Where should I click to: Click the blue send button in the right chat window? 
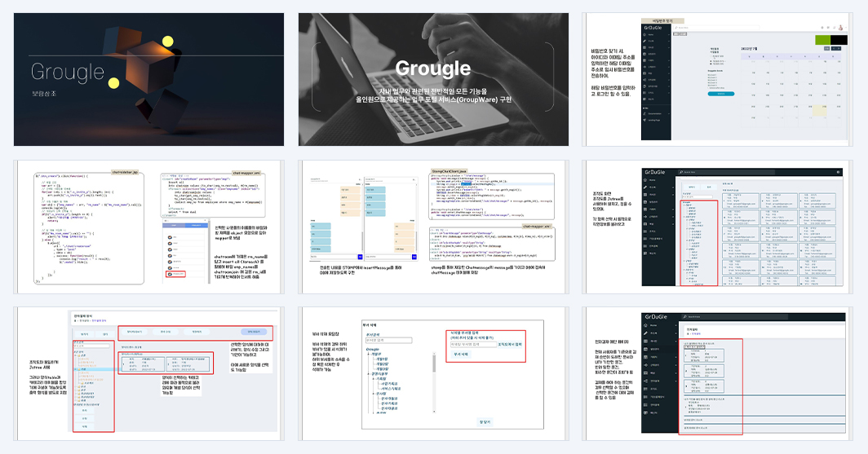(x=414, y=257)
